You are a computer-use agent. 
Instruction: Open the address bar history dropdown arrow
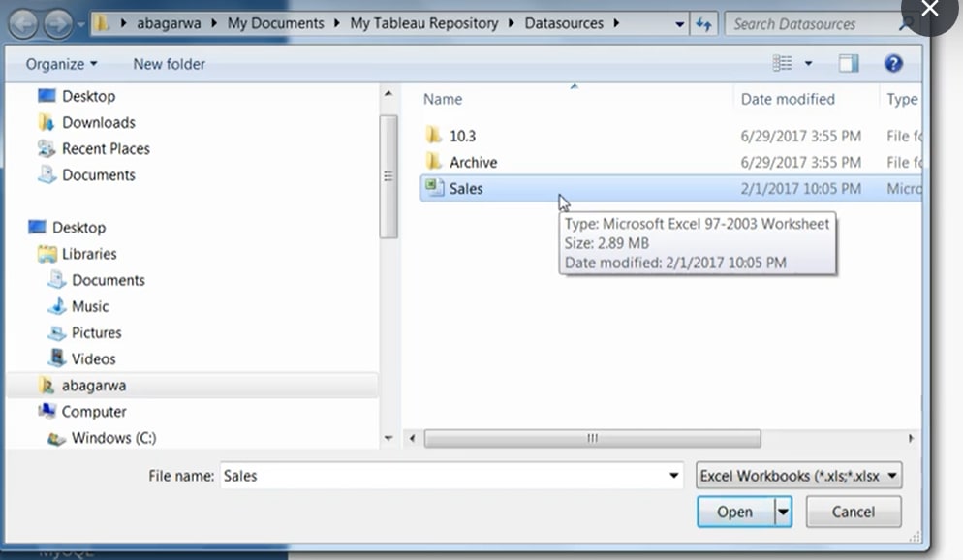(x=679, y=24)
